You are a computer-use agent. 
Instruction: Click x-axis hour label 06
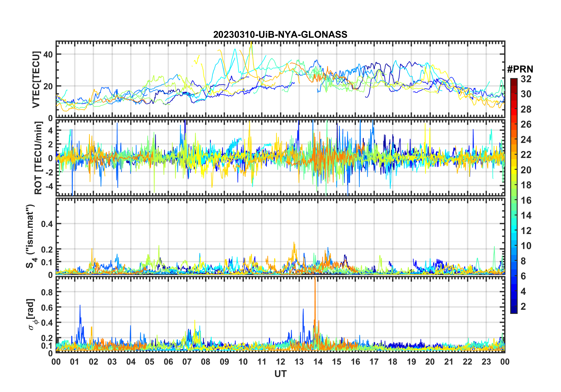(x=168, y=361)
